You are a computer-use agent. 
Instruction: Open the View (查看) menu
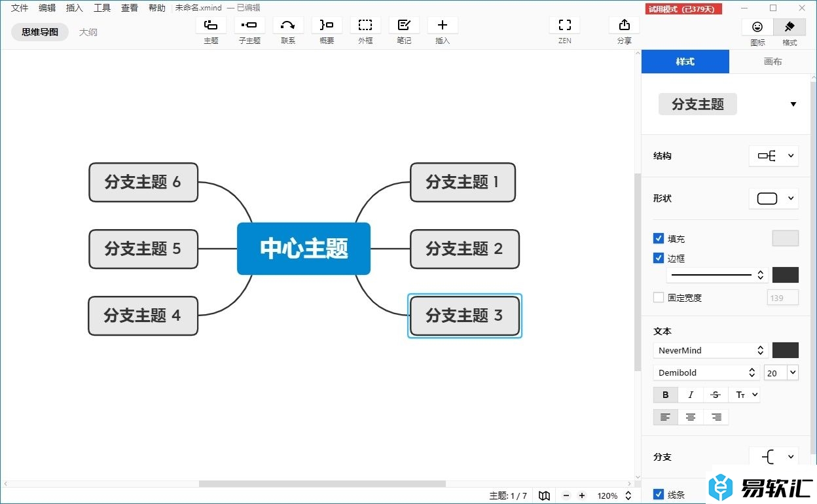click(x=130, y=8)
